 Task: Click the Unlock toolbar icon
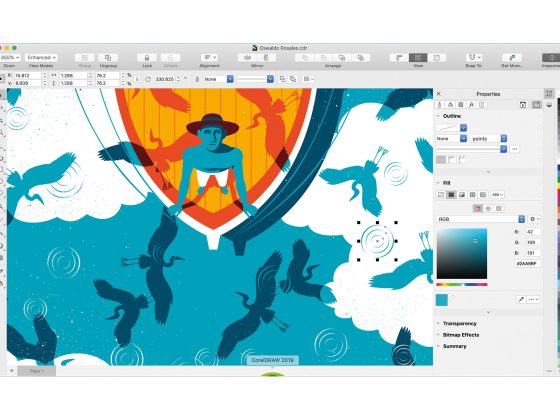[170, 58]
